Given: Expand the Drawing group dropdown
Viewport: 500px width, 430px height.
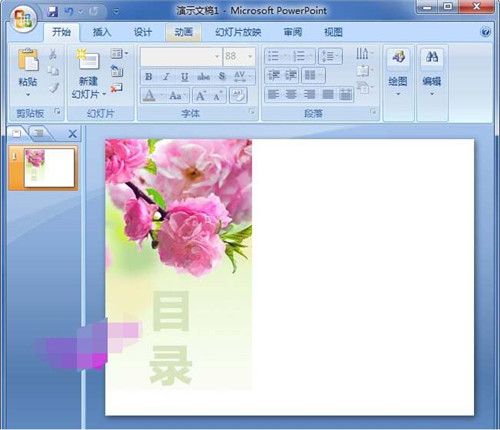Looking at the screenshot, I should [x=398, y=94].
